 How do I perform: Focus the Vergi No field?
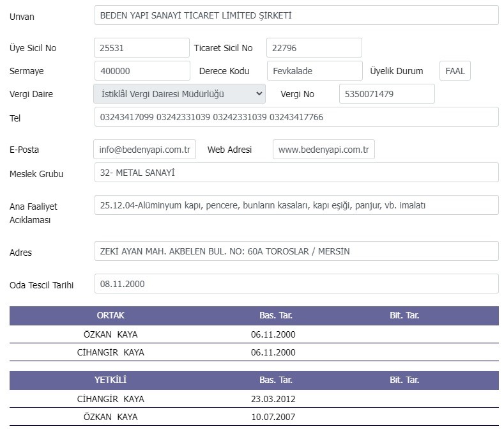(387, 93)
